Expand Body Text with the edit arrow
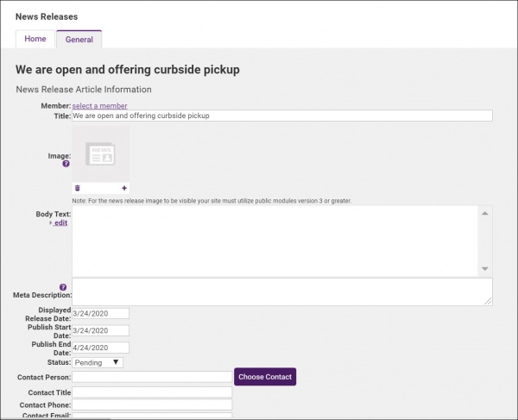 coord(59,223)
